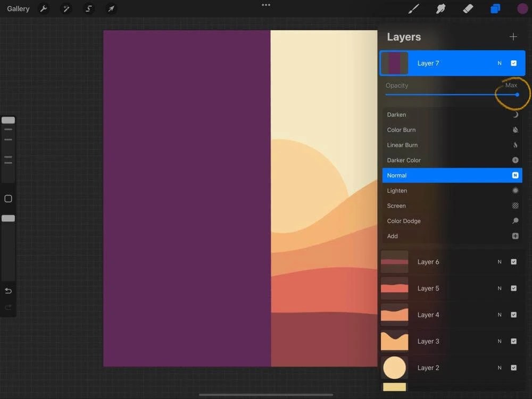Open the Actions wrench menu
Screen dimensions: 532x399
(x=44, y=9)
